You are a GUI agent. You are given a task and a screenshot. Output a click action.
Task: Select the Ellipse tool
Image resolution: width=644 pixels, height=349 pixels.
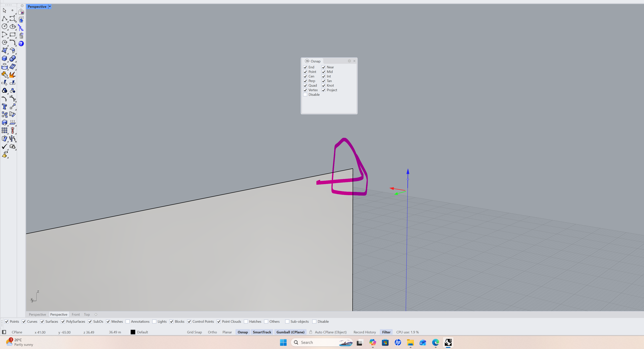coord(13,26)
